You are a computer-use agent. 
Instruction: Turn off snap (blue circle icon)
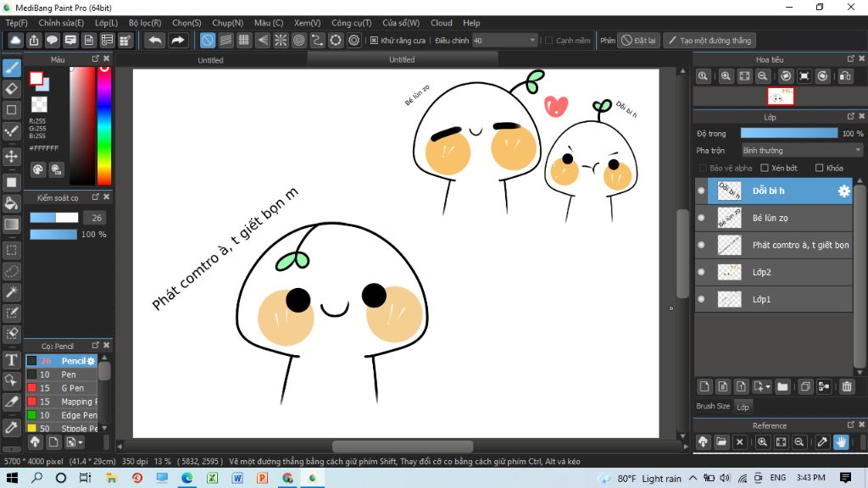[x=207, y=41]
